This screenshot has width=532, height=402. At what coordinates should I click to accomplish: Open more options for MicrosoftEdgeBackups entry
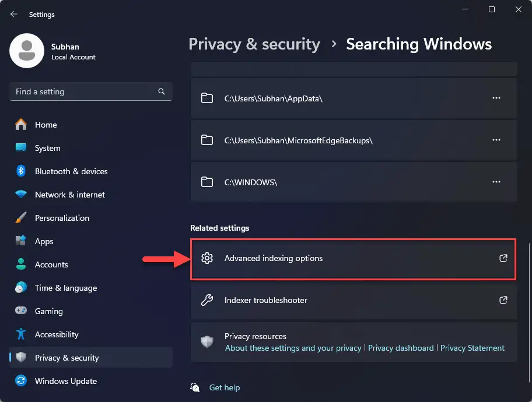[496, 140]
